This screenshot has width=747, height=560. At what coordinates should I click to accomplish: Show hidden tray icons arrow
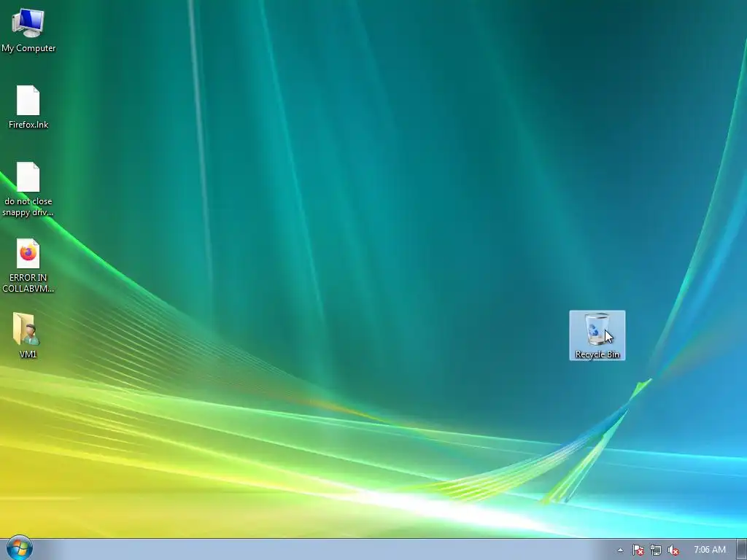pyautogui.click(x=620, y=550)
